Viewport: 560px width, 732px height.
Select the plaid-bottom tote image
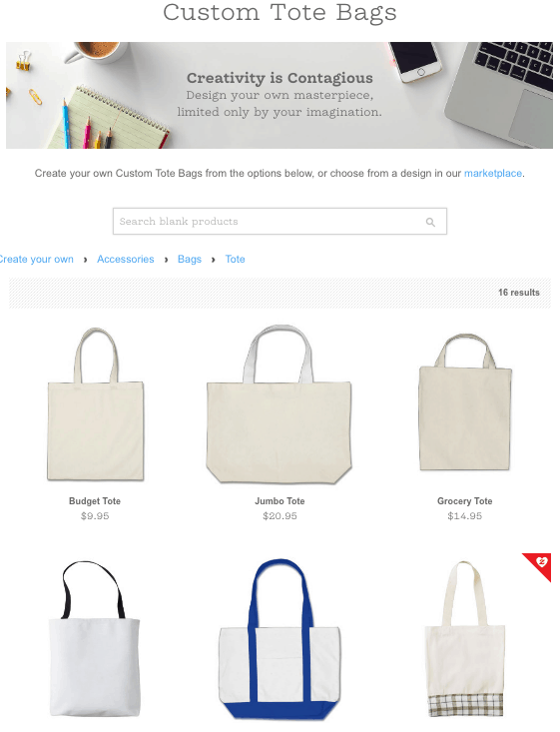pyautogui.click(x=465, y=639)
